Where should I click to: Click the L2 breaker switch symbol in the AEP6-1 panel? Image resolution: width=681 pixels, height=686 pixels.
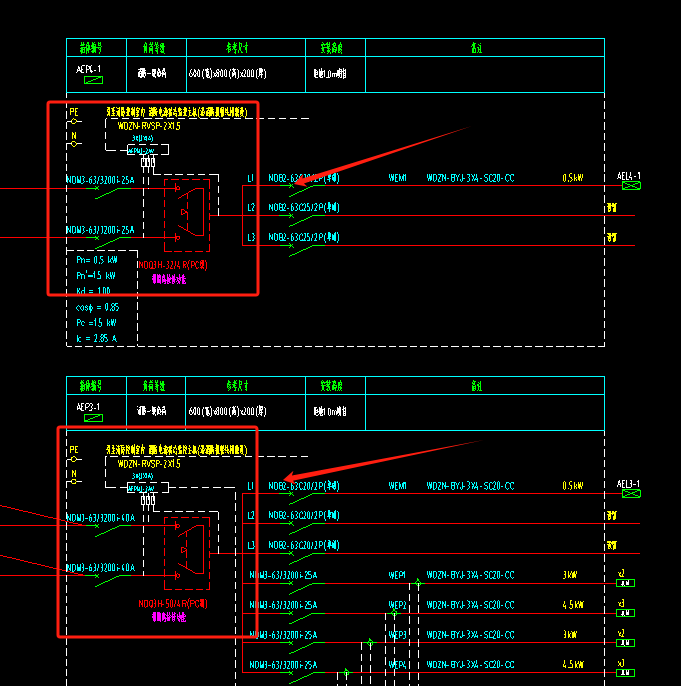[302, 220]
